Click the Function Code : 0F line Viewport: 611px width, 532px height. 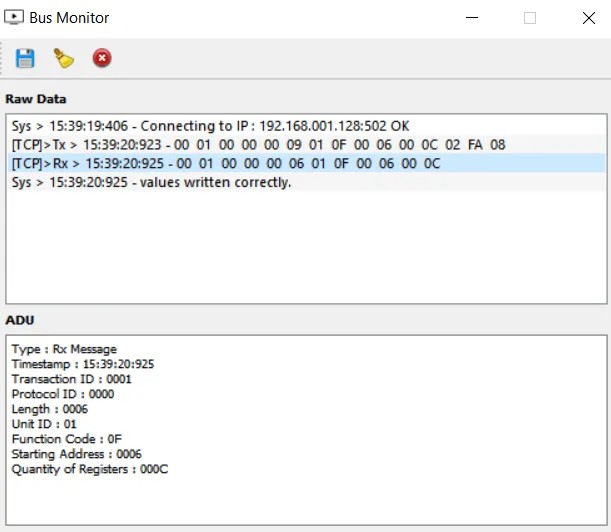pyautogui.click(x=68, y=439)
